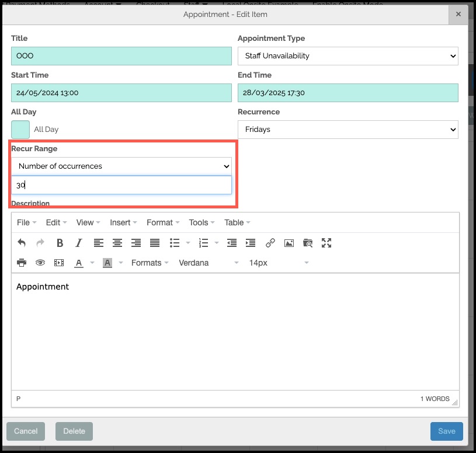
Task: Increase indent of paragraph
Action: (251, 243)
